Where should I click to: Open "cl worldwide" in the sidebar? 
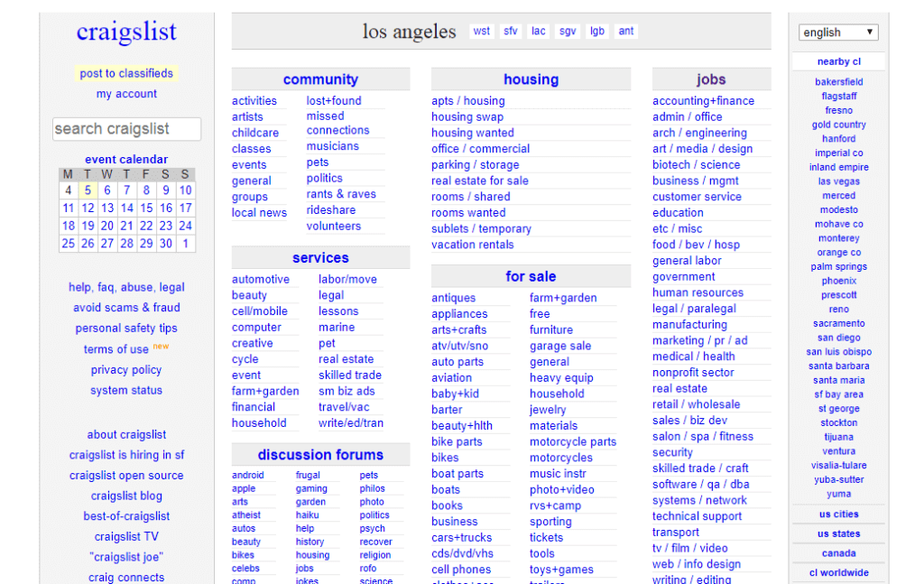(x=837, y=572)
